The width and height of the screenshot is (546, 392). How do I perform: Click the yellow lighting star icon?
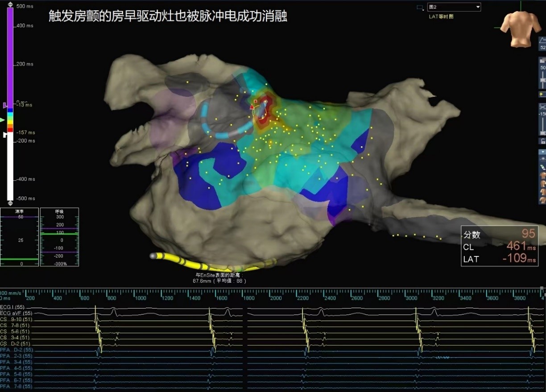(542, 95)
